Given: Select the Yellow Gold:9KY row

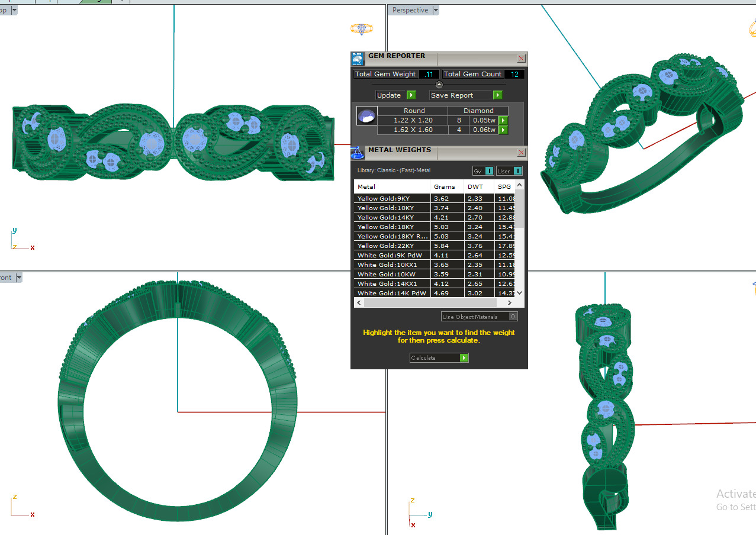Looking at the screenshot, I should coord(435,198).
